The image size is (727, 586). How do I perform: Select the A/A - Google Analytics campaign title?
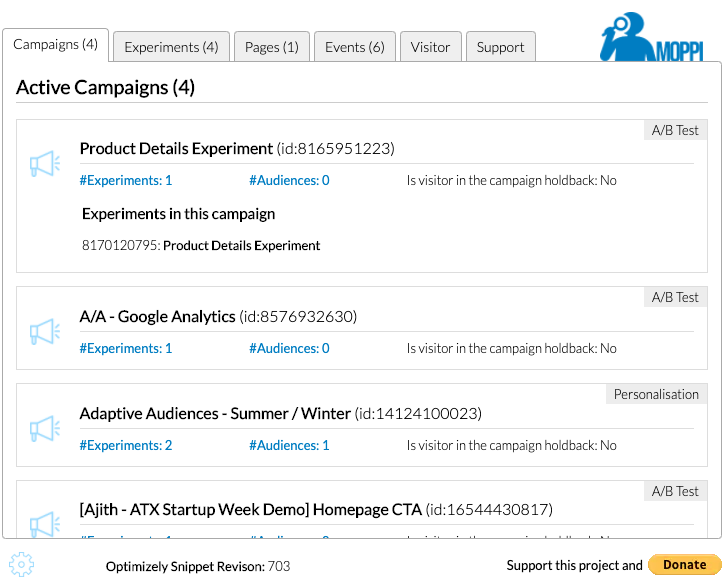218,317
